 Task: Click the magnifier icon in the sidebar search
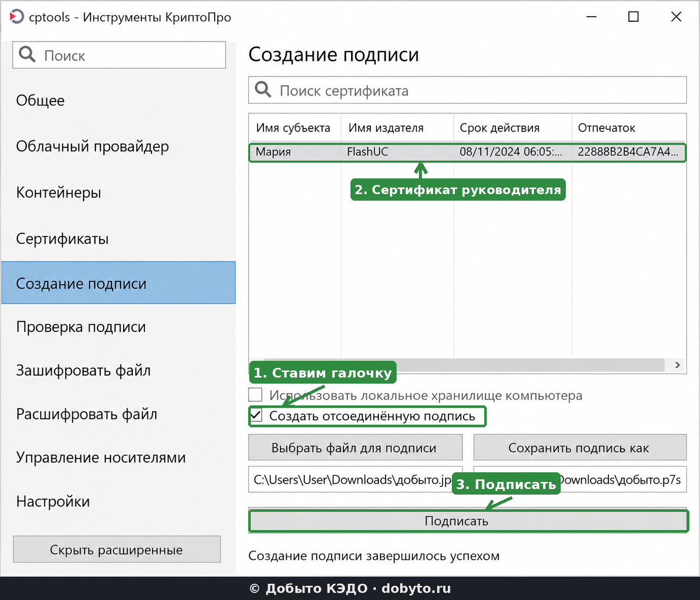pos(27,54)
